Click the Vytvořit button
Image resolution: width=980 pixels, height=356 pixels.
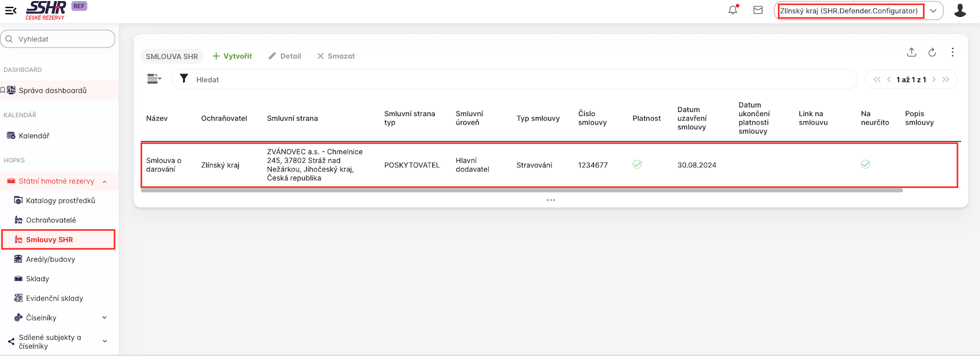tap(232, 56)
